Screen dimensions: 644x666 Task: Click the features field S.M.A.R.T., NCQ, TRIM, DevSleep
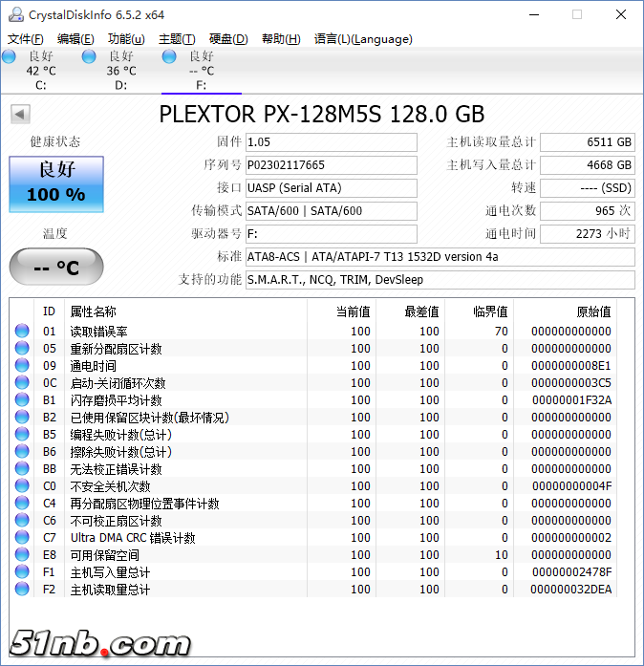coord(440,280)
